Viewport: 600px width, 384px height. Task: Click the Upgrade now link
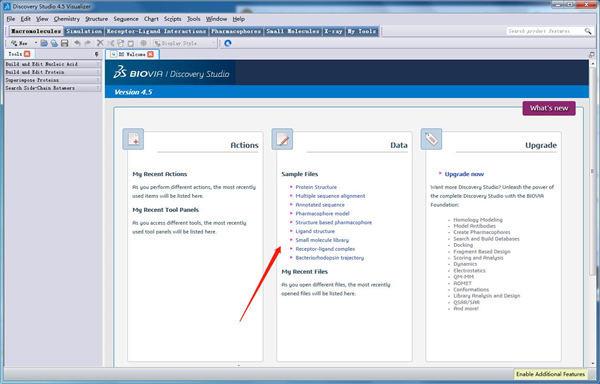[464, 174]
